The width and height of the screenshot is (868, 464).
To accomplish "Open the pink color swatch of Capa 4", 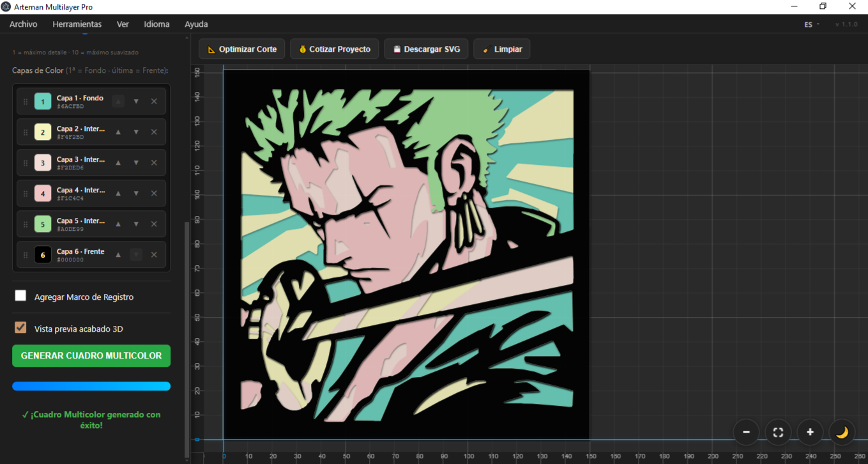I will (43, 193).
